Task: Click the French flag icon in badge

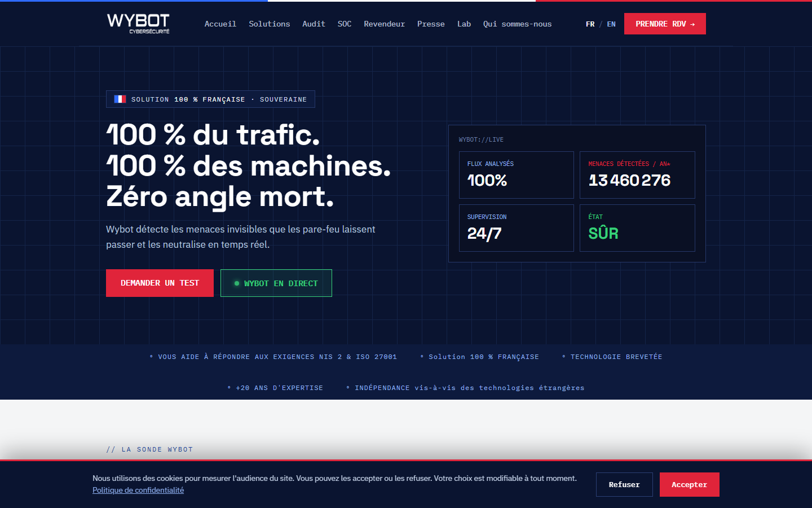Action: click(x=120, y=99)
